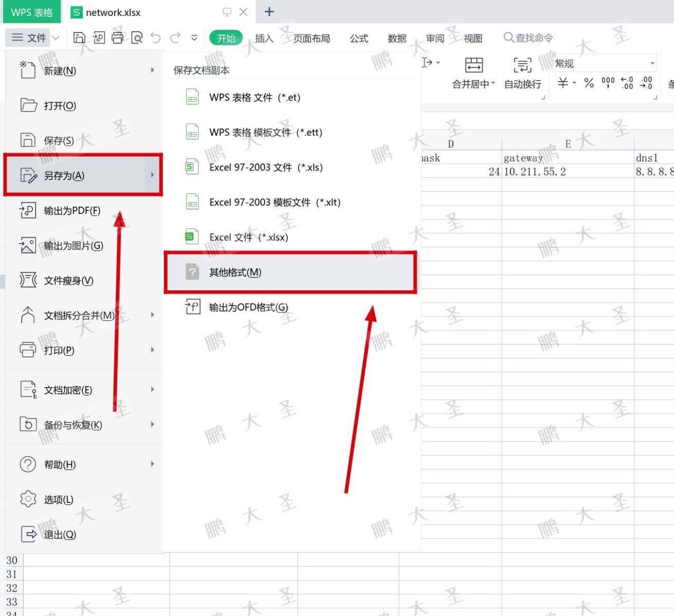Click the undo arrow icon
The image size is (674, 616).
(156, 38)
